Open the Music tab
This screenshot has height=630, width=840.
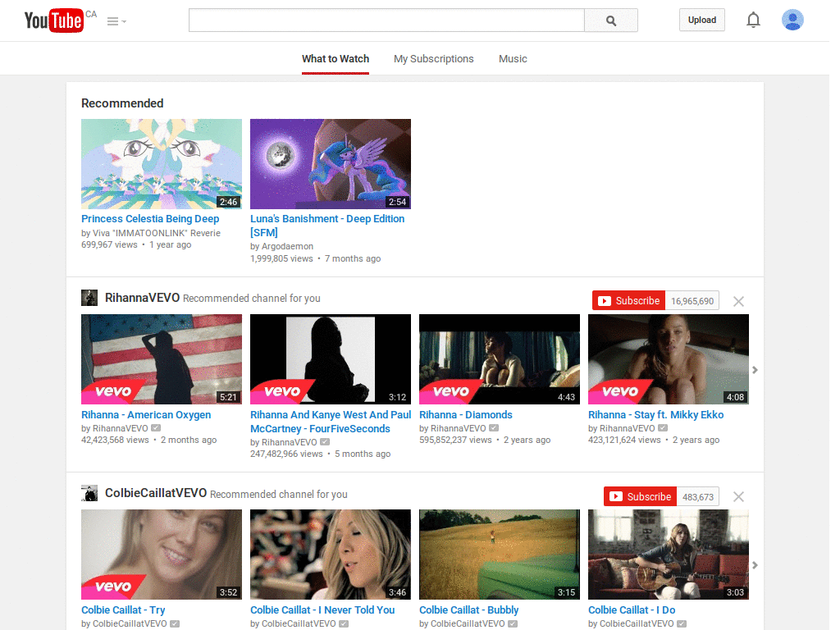coord(513,58)
